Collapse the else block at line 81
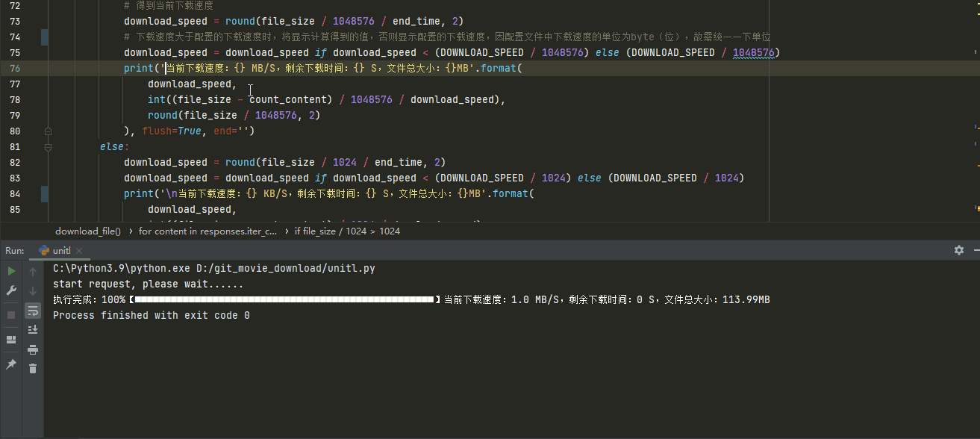Image resolution: width=980 pixels, height=439 pixels. click(47, 146)
